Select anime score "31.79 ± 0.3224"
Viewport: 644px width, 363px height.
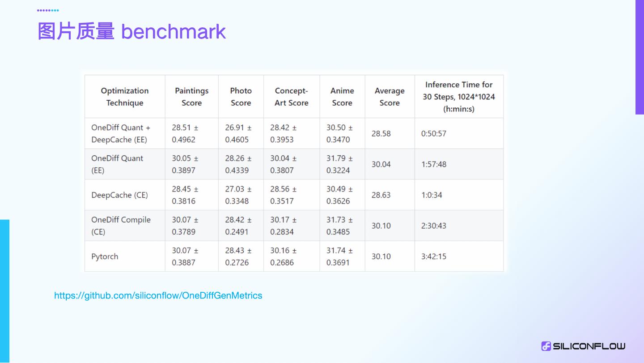pos(339,164)
